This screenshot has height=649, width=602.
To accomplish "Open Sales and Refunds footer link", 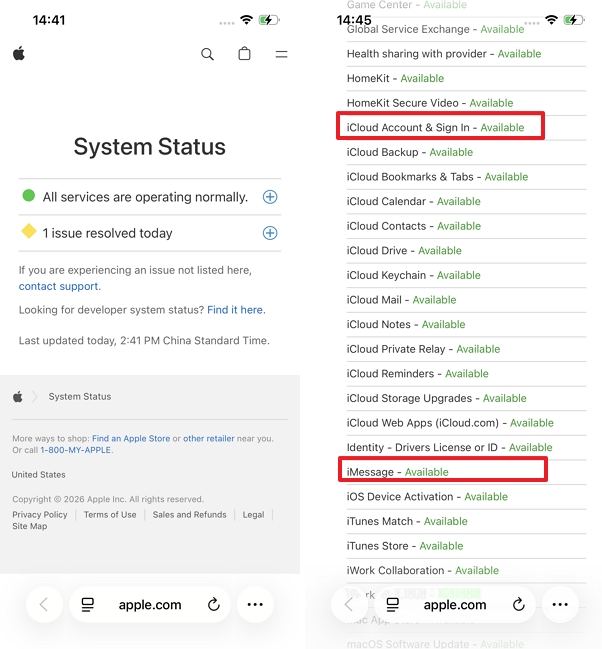I will 190,514.
